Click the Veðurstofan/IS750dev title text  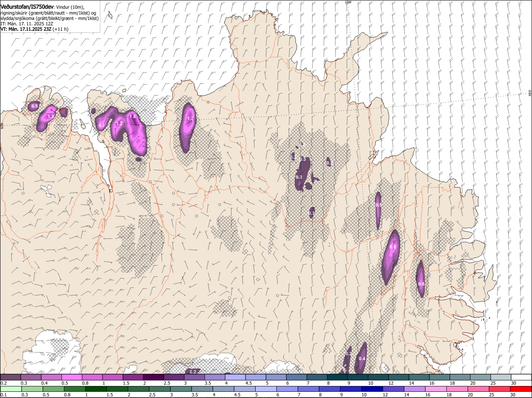pos(27,7)
